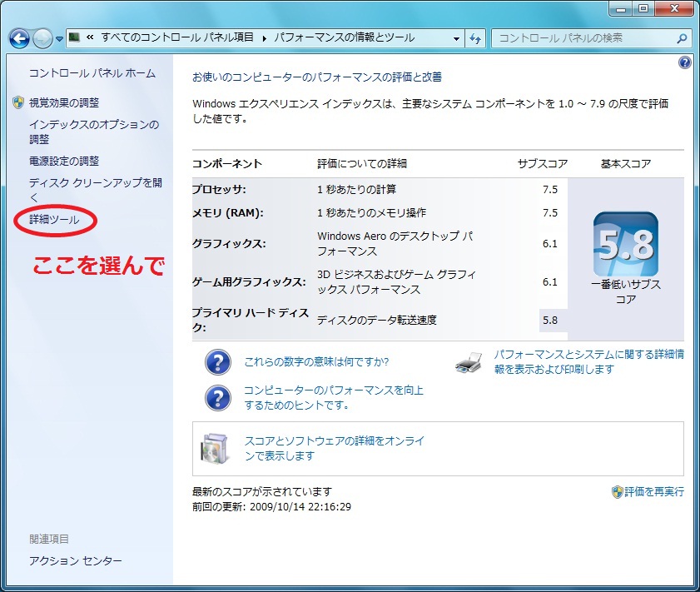Open 電源設定の調整 link
This screenshot has height=592, width=700.
[x=63, y=161]
